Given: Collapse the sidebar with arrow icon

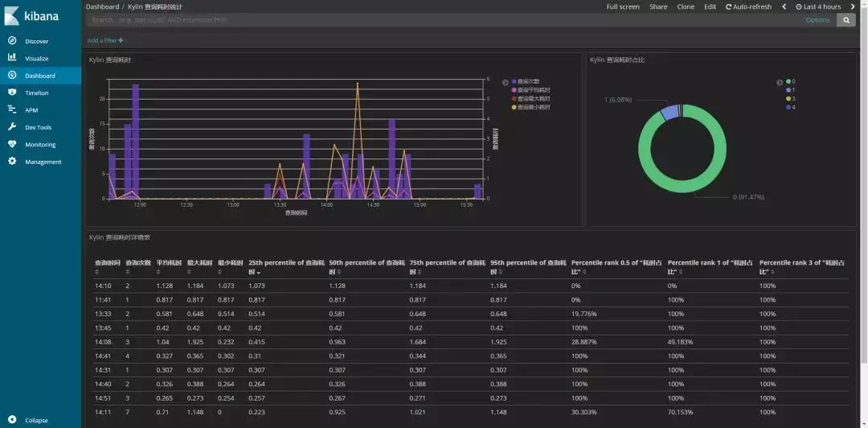Looking at the screenshot, I should 12,420.
